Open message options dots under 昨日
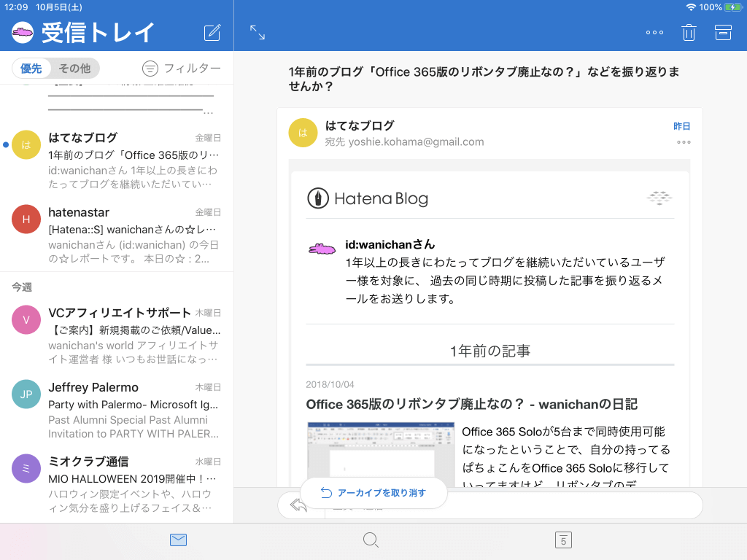 click(x=684, y=142)
